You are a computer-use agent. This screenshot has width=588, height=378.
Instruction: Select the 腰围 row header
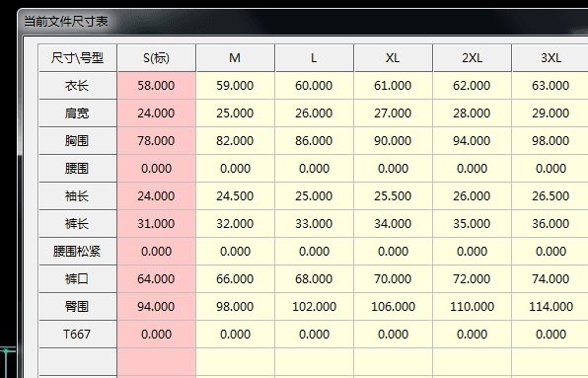pos(78,169)
